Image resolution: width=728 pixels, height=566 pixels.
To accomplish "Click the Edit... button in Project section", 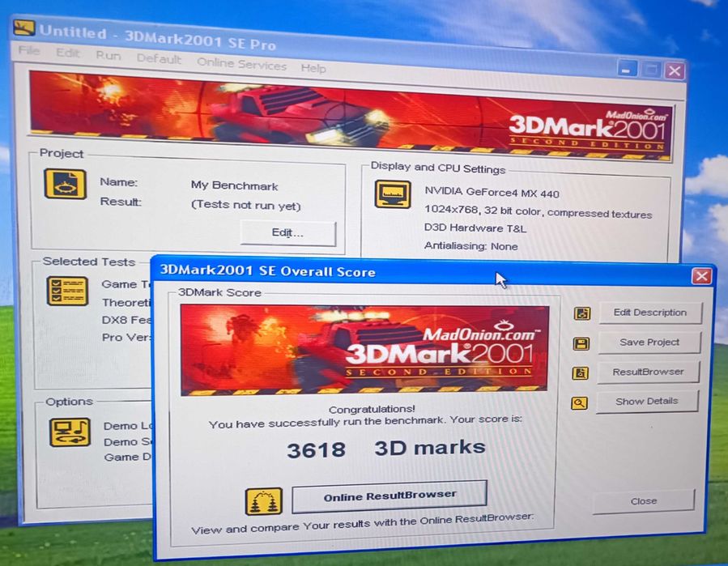I will [x=287, y=233].
